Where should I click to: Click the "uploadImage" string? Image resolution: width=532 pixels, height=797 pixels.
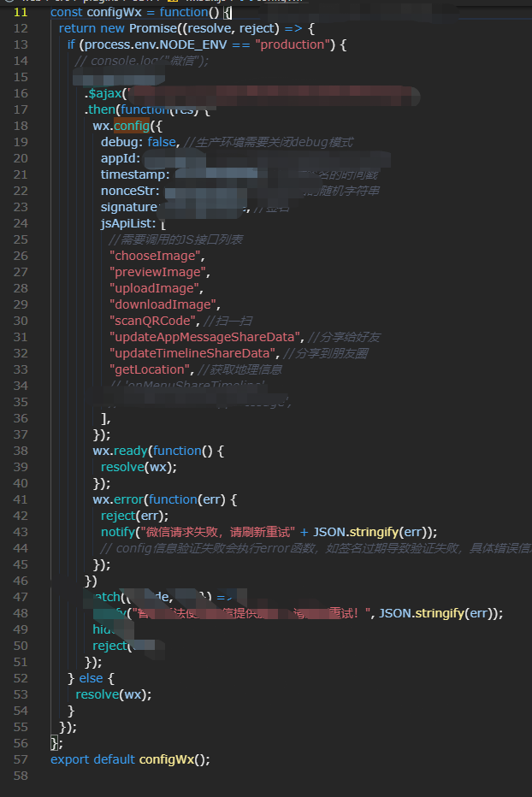(154, 289)
